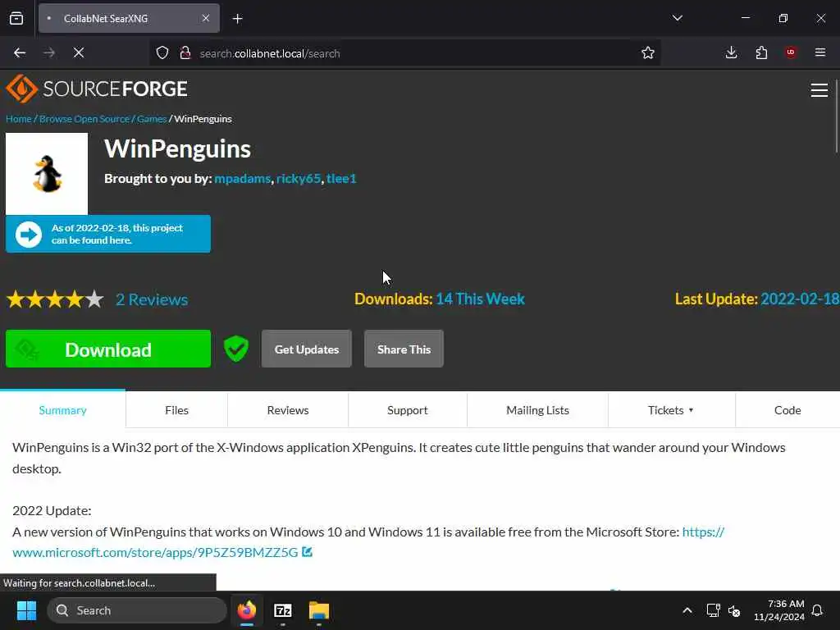Screen dimensions: 840x630
Task: Click the browser forward arrow
Action: pos(49,52)
